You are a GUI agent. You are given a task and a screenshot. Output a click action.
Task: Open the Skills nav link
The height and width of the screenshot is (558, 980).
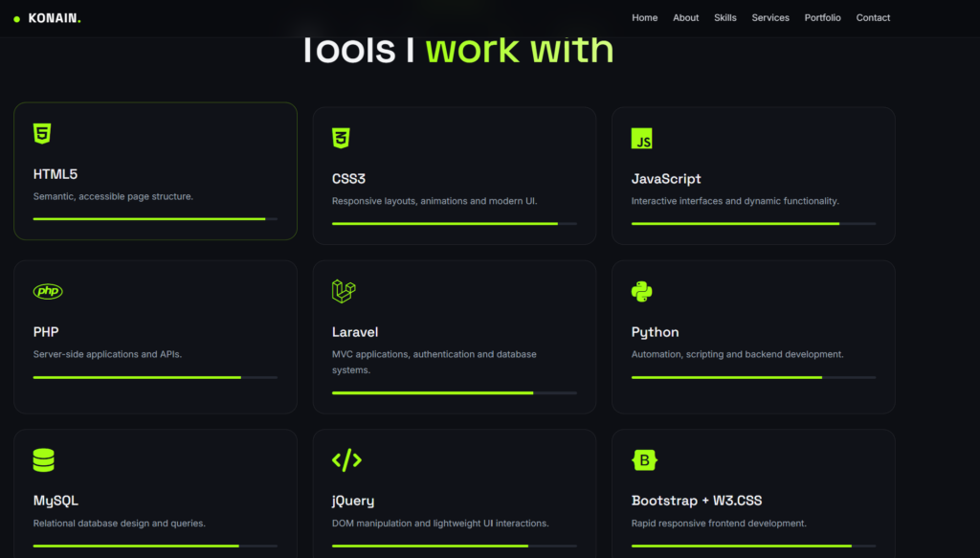[725, 18]
